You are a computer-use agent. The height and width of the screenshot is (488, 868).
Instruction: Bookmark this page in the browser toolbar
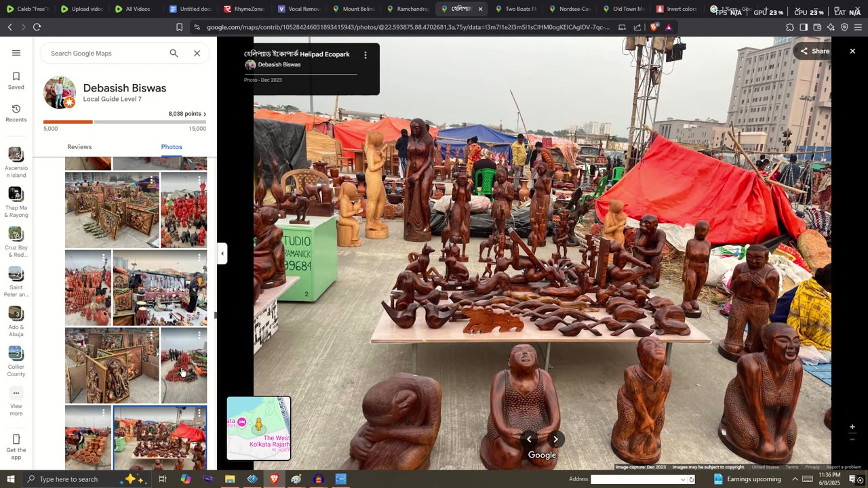179,27
